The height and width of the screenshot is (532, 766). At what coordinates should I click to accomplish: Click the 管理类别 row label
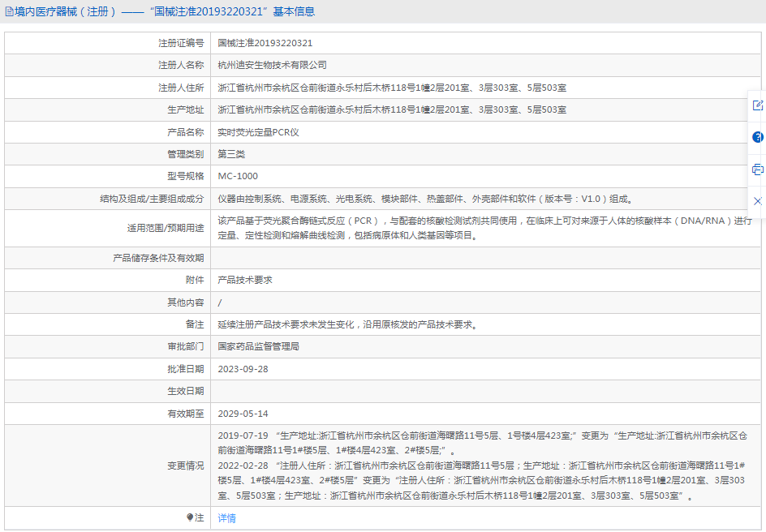pyautogui.click(x=186, y=154)
